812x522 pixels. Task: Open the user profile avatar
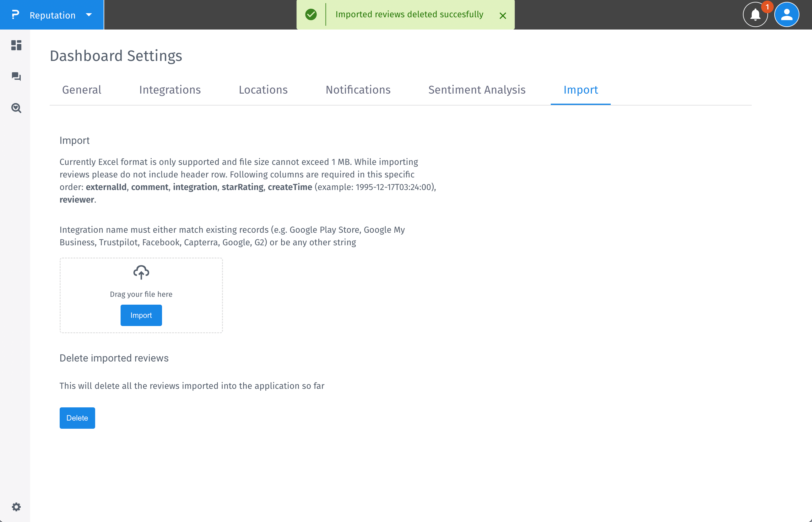pos(786,14)
